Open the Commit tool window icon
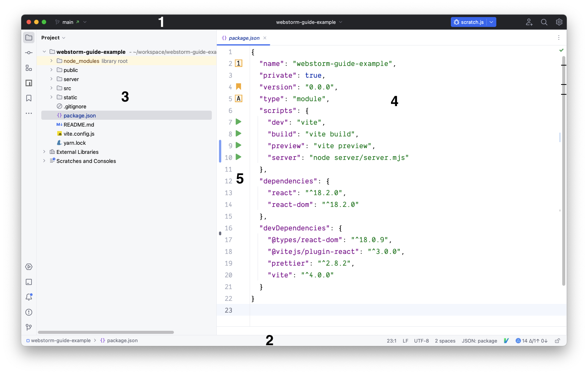 click(29, 53)
